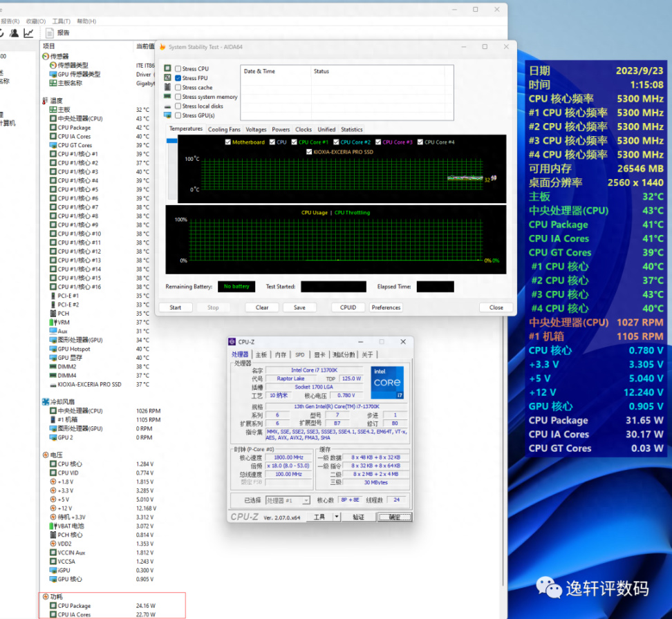Open the 内存 tab in CPU-Z
The image size is (672, 619).
[x=281, y=354]
